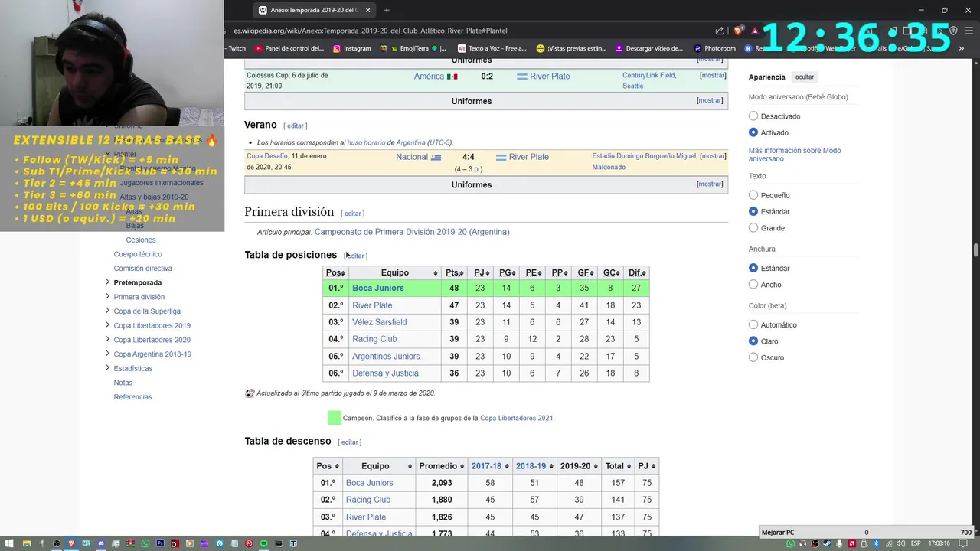Open the Texto a Voz bookmark

pos(492,48)
